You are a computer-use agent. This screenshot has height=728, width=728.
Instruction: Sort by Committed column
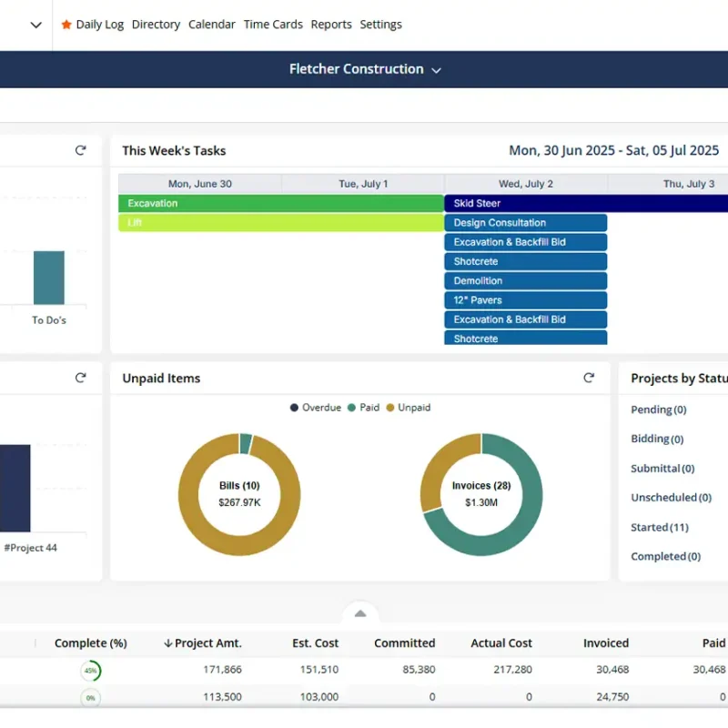point(404,643)
